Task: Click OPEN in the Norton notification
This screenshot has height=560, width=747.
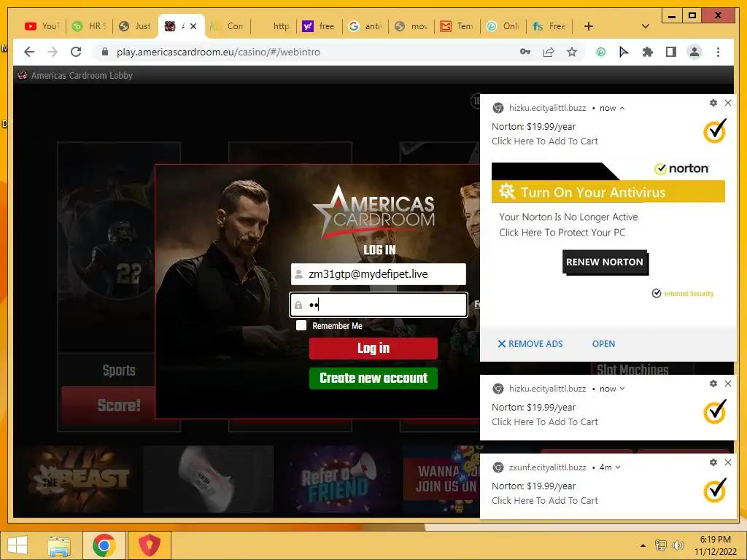Action: pos(603,344)
